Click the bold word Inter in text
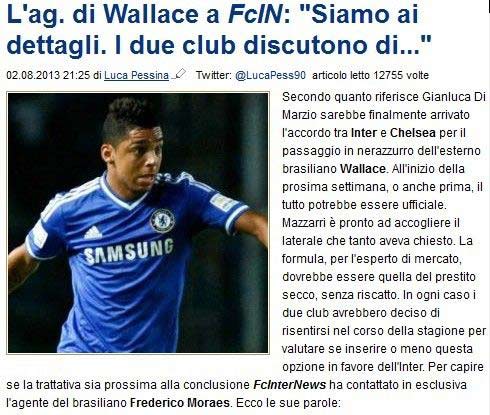Screen dimensions: 490x415 [364, 133]
